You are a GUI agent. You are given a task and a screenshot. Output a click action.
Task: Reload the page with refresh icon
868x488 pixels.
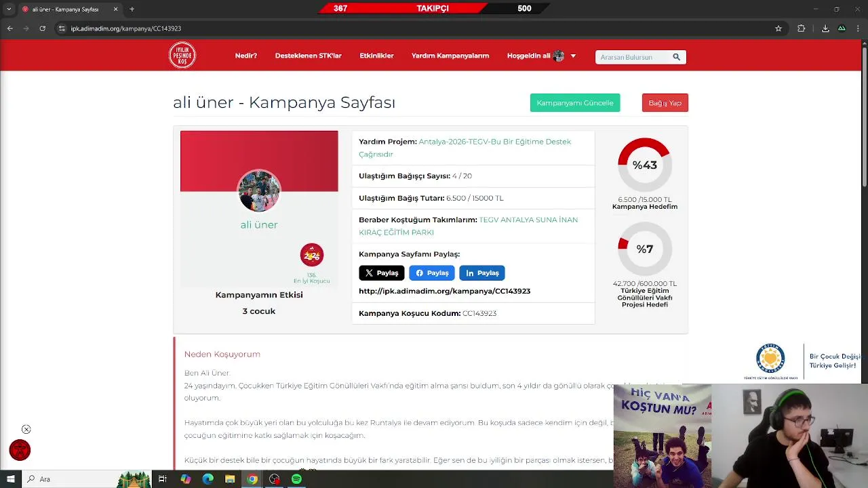click(x=43, y=28)
